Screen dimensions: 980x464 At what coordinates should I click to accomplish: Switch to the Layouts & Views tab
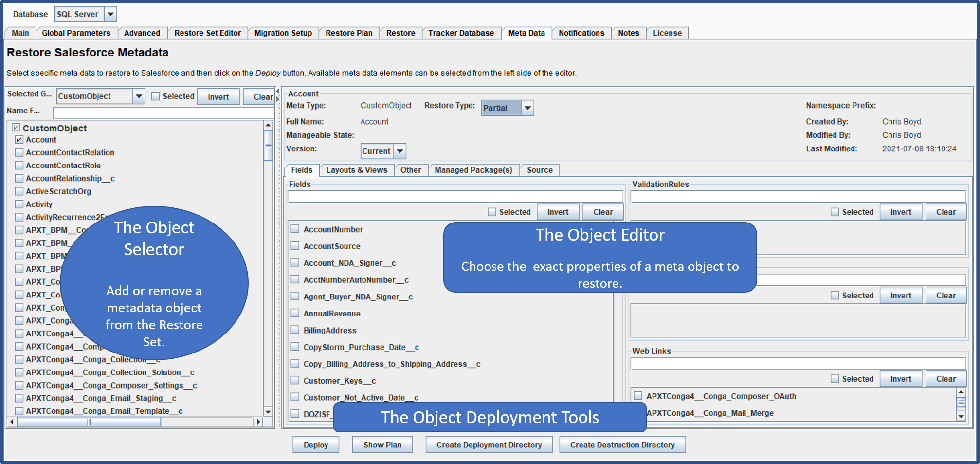(357, 170)
